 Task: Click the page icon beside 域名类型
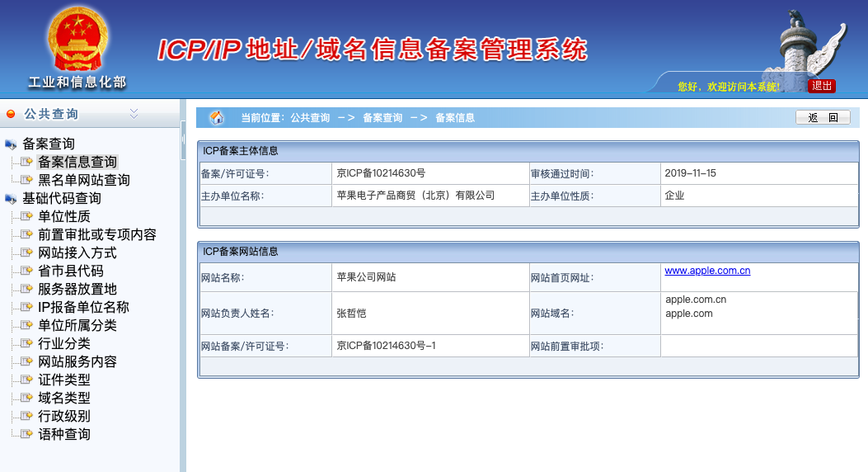click(26, 398)
